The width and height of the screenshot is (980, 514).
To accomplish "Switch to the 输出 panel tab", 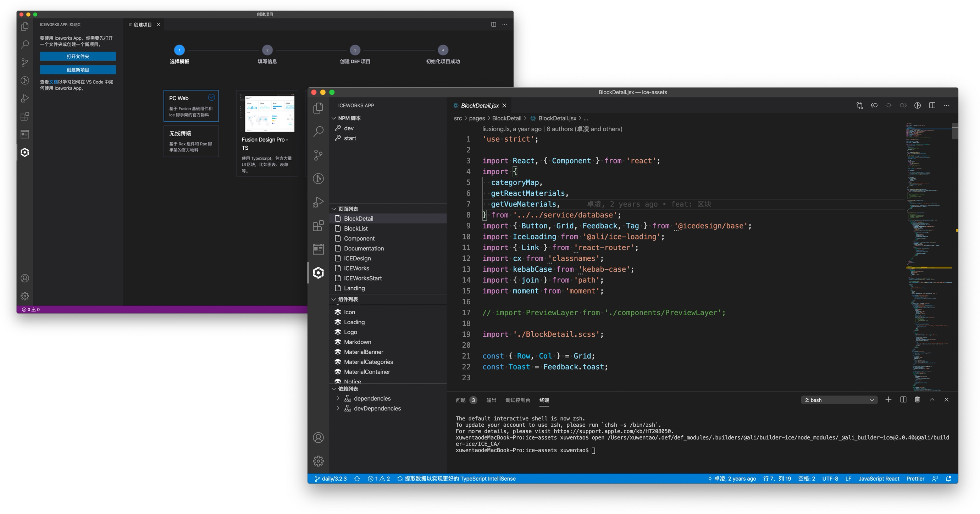I will [491, 400].
